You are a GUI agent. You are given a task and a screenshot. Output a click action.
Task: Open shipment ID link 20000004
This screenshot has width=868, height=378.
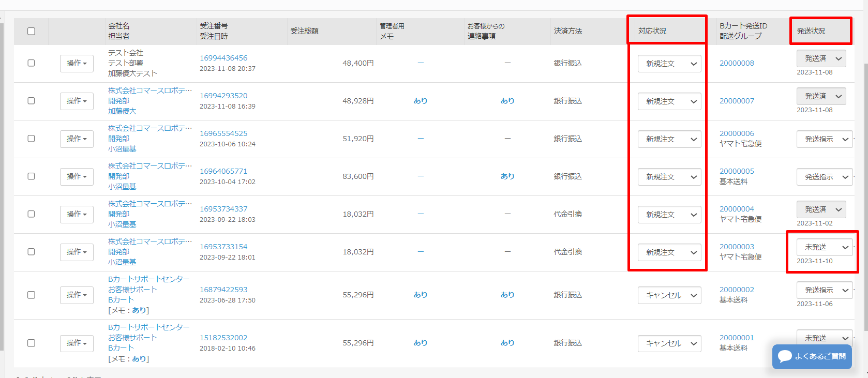pyautogui.click(x=737, y=209)
